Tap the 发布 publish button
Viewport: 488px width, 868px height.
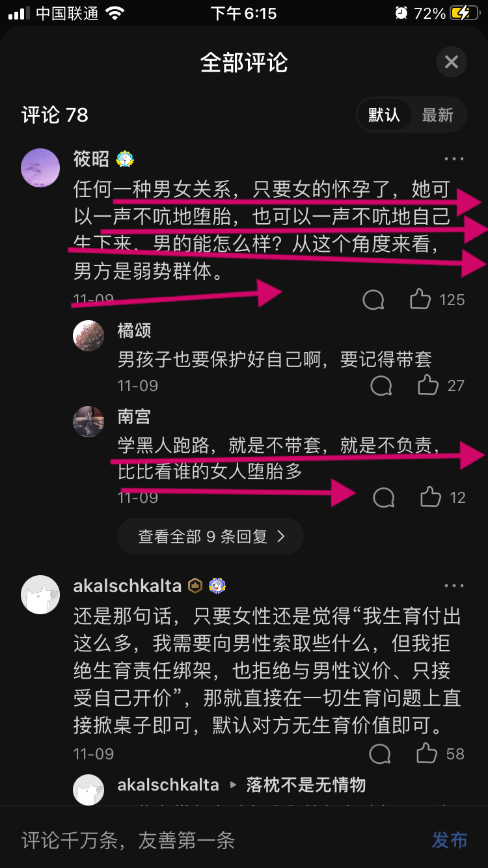pyautogui.click(x=450, y=840)
